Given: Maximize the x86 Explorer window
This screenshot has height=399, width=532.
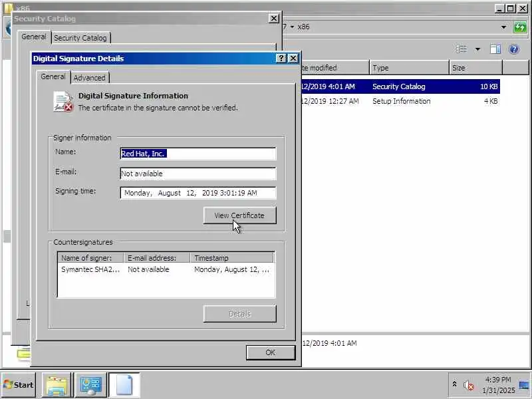Looking at the screenshot, I should pyautogui.click(x=510, y=9).
